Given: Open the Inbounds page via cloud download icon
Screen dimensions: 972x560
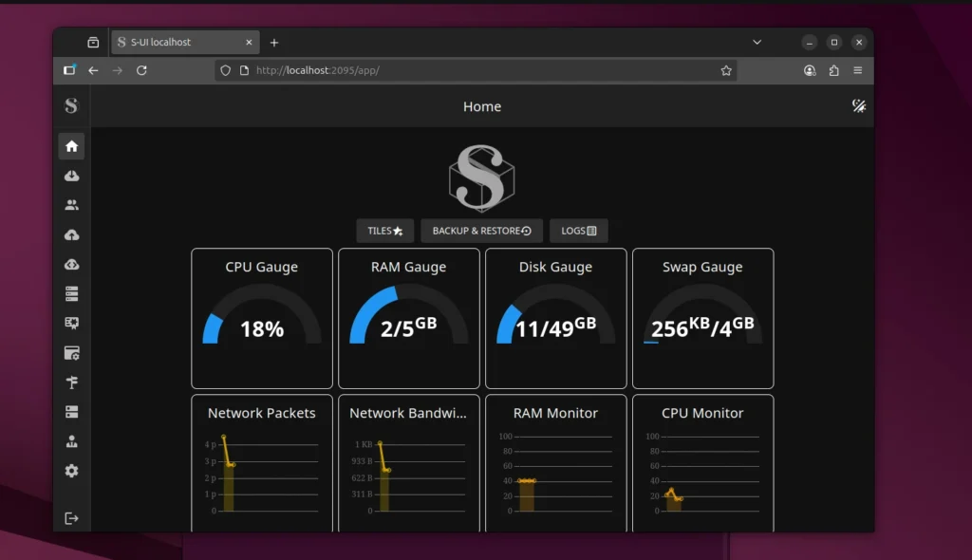Looking at the screenshot, I should [x=71, y=176].
